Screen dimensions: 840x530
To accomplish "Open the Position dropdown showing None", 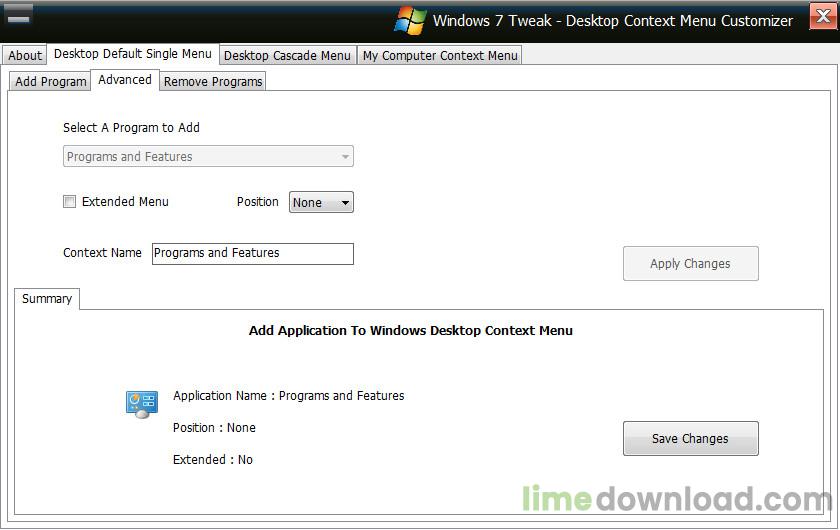I will coord(321,203).
